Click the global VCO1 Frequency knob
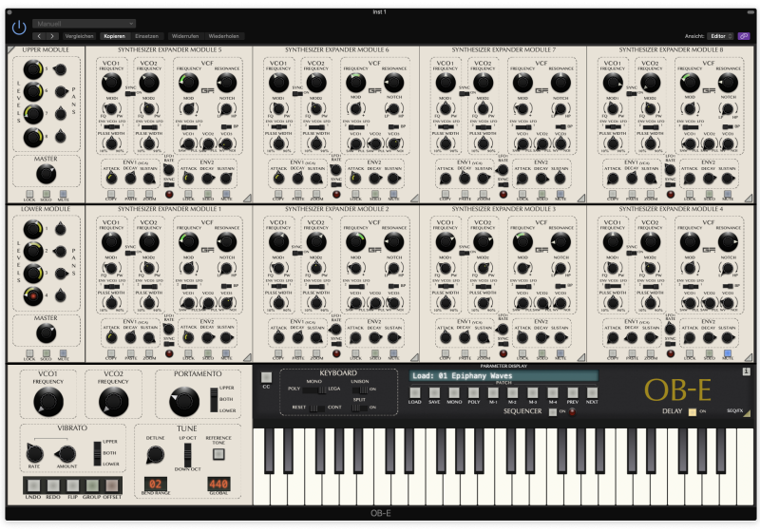760x532 pixels. coord(48,402)
